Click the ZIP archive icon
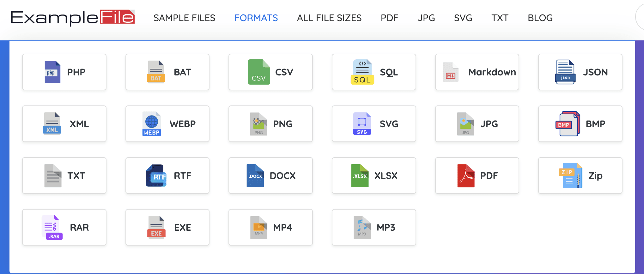The width and height of the screenshot is (644, 274). 571,176
